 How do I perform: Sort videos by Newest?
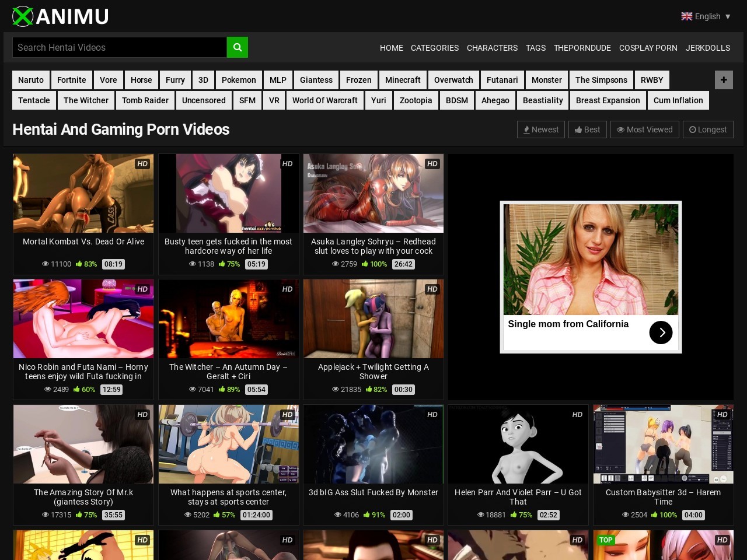click(x=541, y=129)
